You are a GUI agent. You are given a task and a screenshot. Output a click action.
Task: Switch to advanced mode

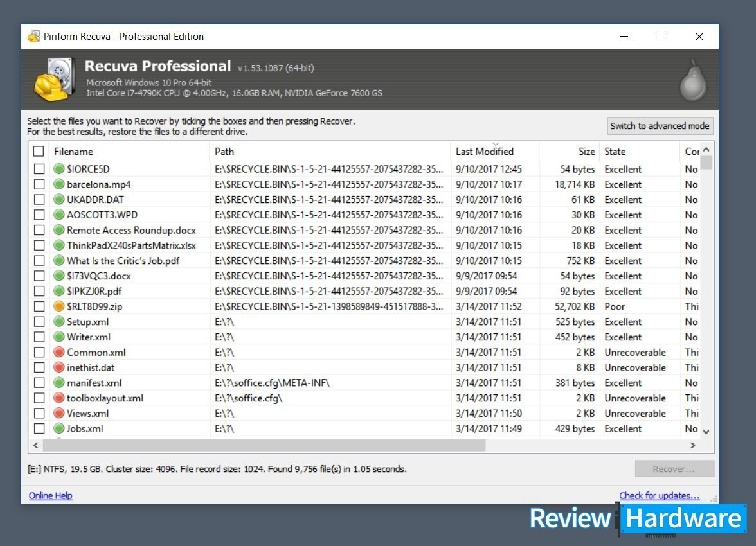pos(660,126)
